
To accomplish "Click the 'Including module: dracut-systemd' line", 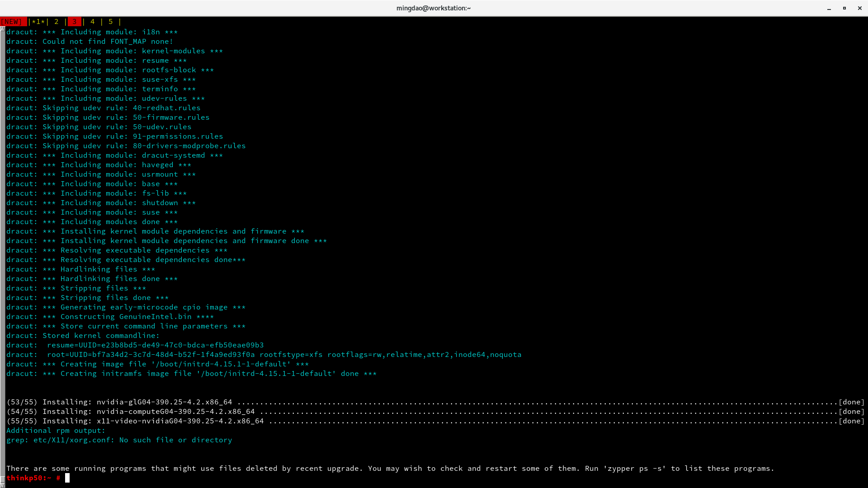I will coord(115,155).
